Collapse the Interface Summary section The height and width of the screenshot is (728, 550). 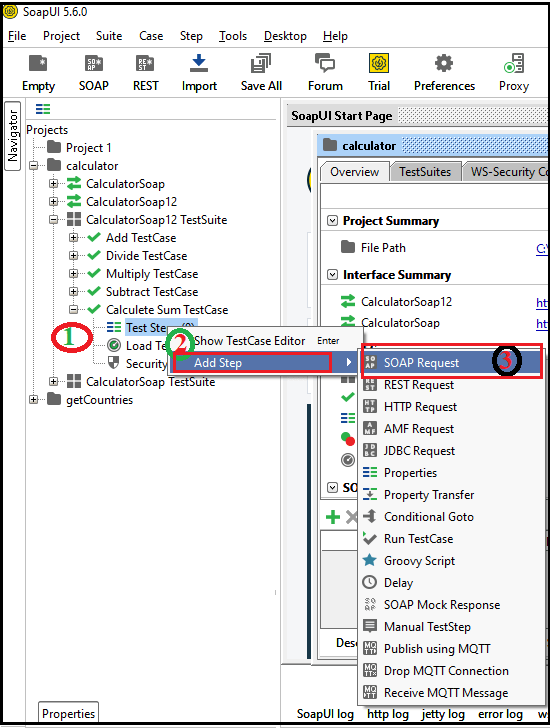coord(332,274)
